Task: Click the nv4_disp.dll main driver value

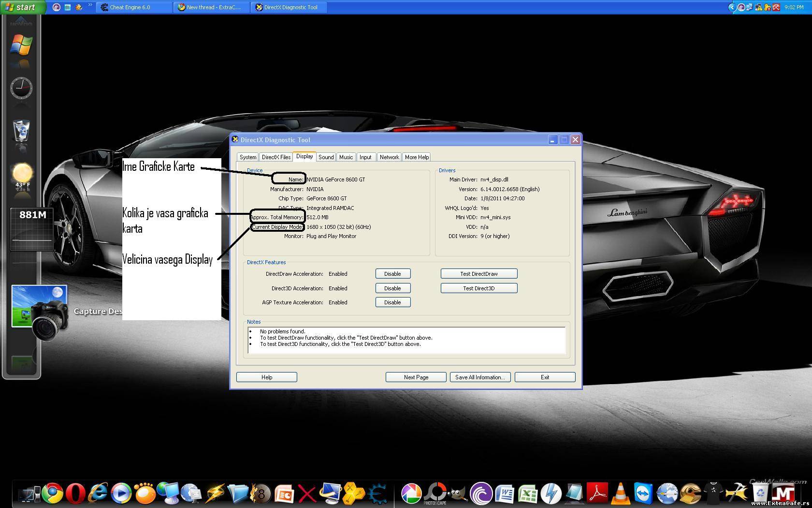Action: 494,179
